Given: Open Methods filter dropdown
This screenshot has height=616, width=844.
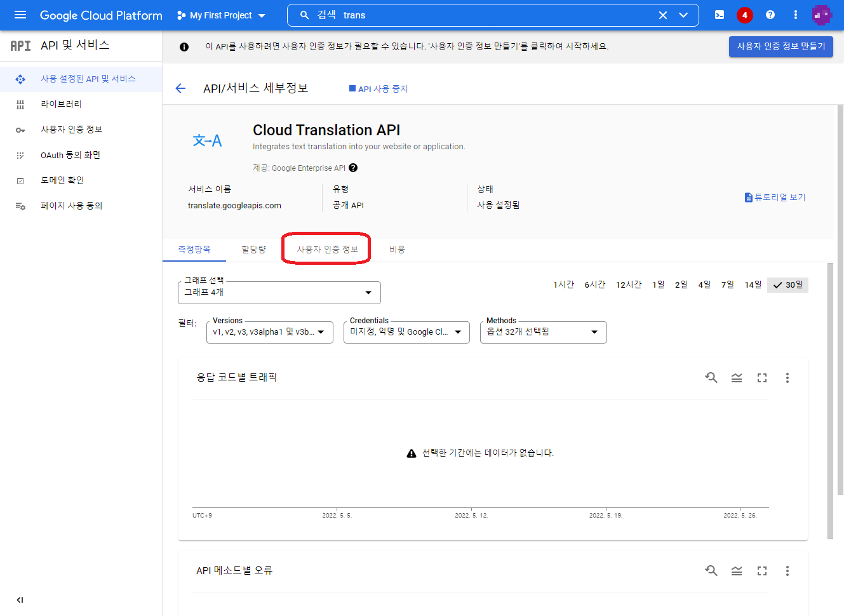Looking at the screenshot, I should tap(544, 332).
